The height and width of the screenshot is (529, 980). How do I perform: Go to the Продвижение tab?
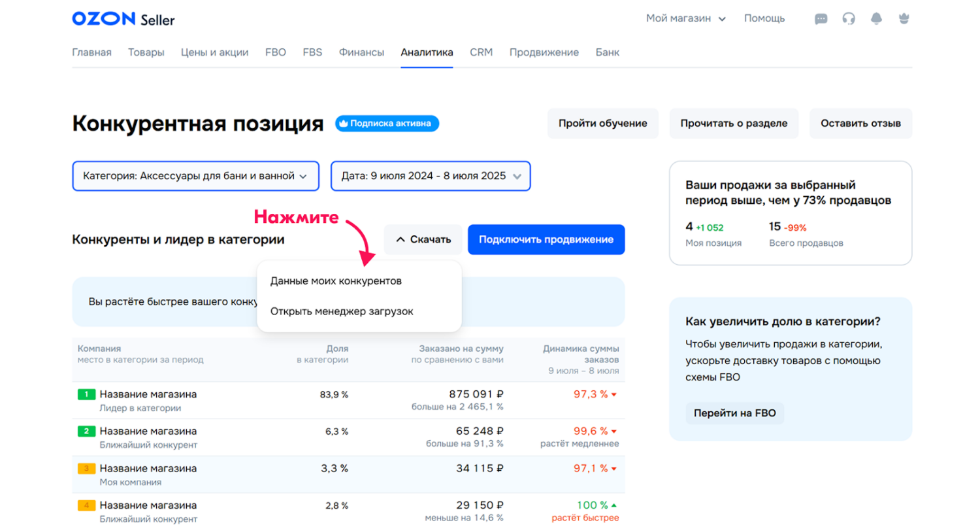(544, 52)
